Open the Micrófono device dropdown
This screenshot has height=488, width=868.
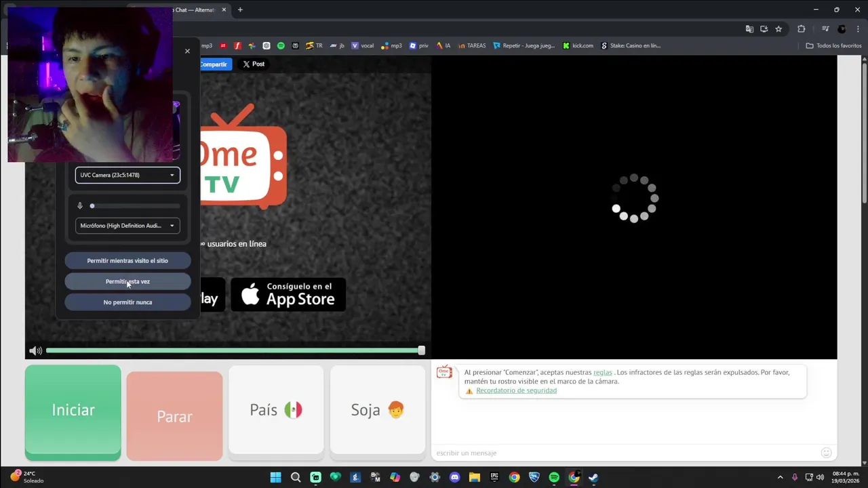coord(127,226)
